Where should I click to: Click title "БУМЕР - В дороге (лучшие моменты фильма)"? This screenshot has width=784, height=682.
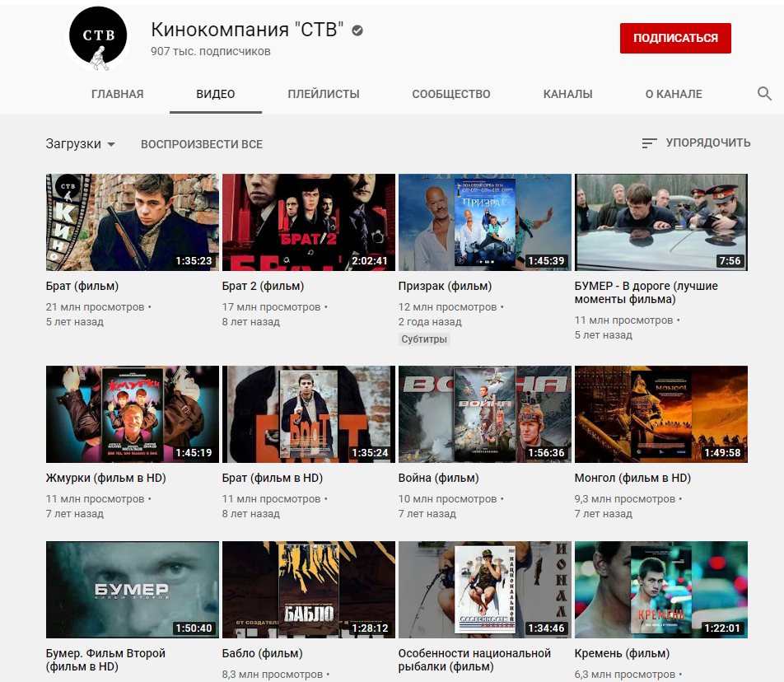(x=646, y=292)
